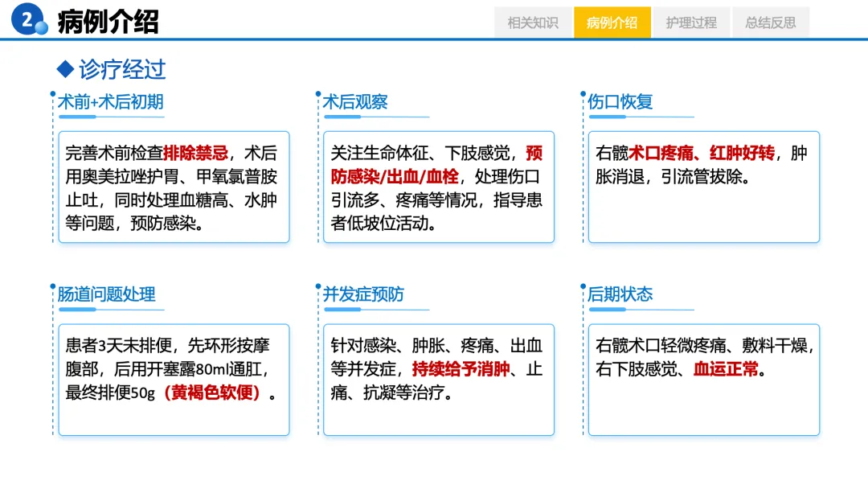Click the red text 持续给予消肿
Viewport: 868px width, 489px height.
click(461, 369)
